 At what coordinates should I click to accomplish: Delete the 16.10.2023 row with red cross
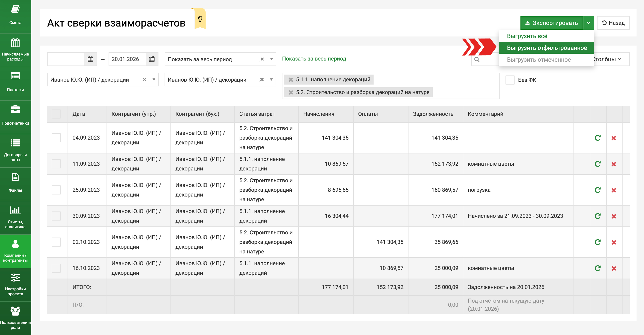pos(614,268)
